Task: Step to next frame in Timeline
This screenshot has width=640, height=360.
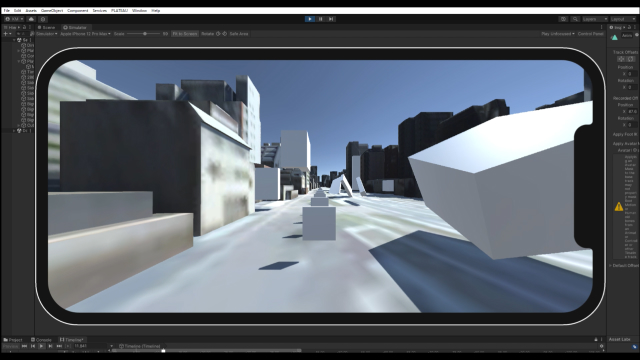Action: pyautogui.click(x=50, y=346)
